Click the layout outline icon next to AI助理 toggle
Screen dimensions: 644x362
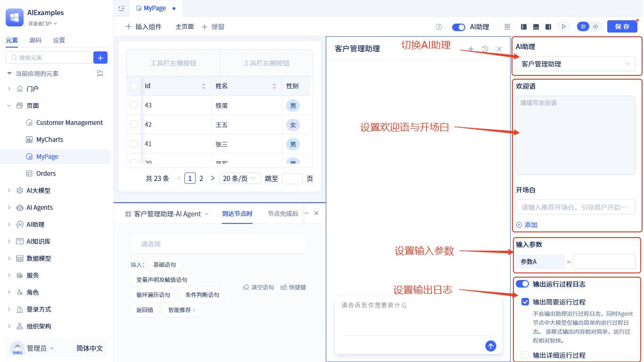click(x=507, y=27)
